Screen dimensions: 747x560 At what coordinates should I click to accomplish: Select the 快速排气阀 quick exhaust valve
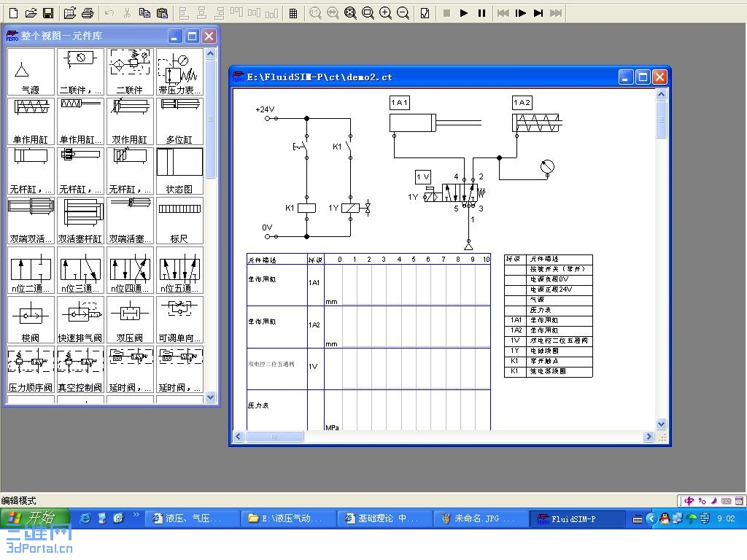point(80,319)
